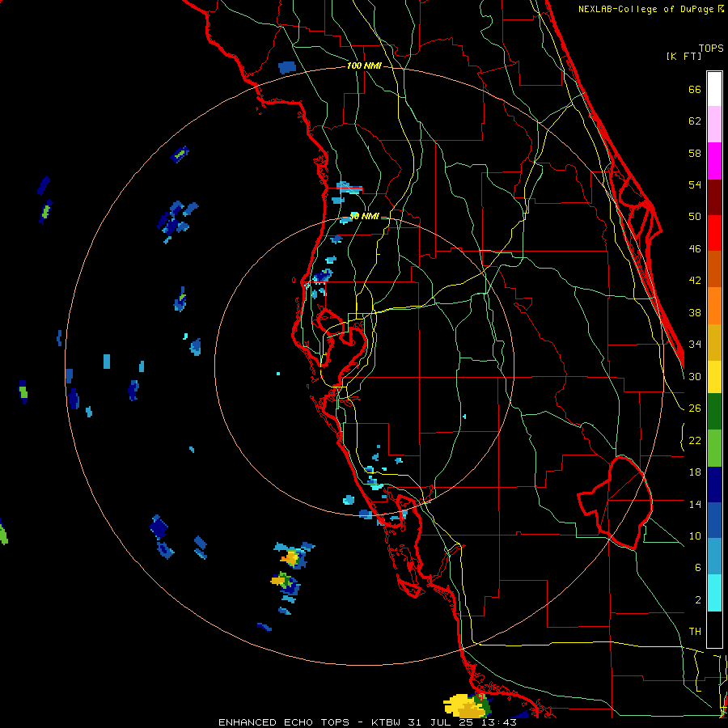Image resolution: width=728 pixels, height=728 pixels.
Task: Click legend value "18"
Action: pyautogui.click(x=695, y=472)
